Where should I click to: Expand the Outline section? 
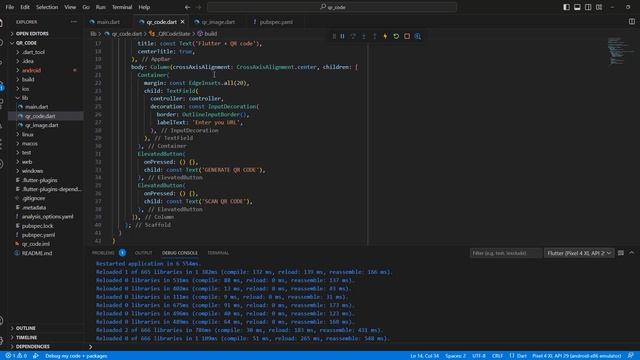pyautogui.click(x=46, y=328)
